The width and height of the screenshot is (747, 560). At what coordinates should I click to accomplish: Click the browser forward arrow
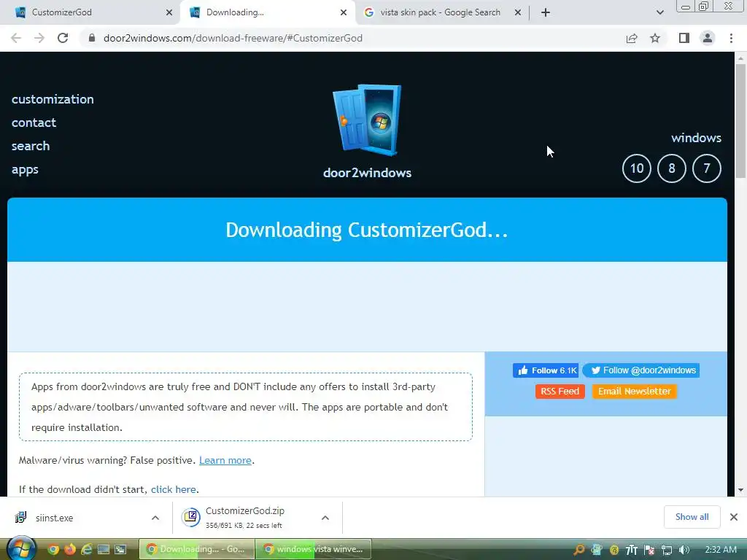pyautogui.click(x=39, y=38)
